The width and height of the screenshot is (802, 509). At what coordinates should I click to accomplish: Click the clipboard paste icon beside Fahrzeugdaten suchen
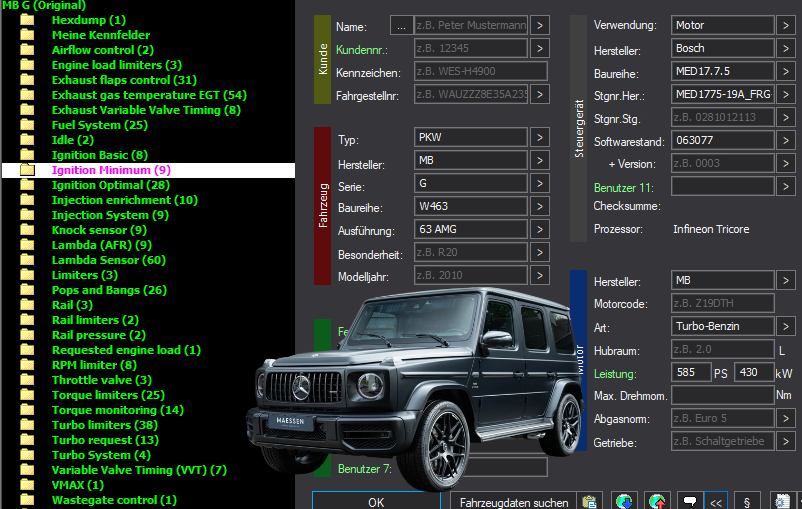(589, 502)
